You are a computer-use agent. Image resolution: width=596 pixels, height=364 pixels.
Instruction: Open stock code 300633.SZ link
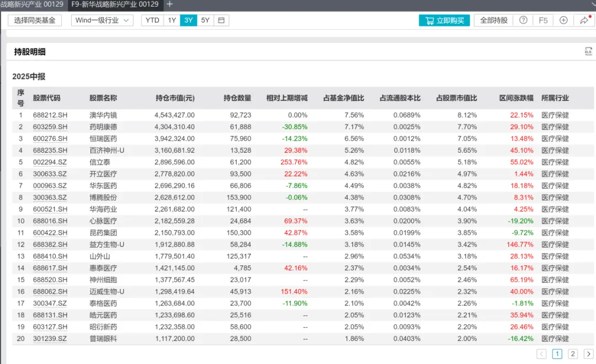coord(50,174)
